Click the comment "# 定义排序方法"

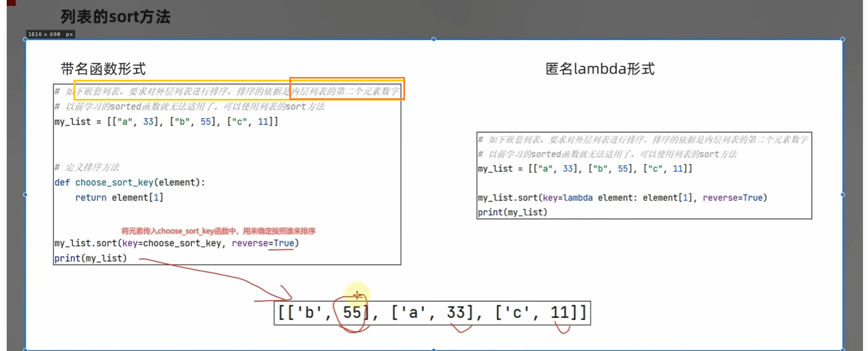tap(87, 167)
